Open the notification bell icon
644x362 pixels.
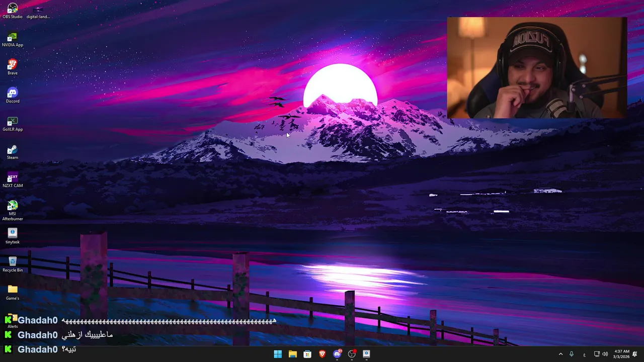(x=635, y=354)
